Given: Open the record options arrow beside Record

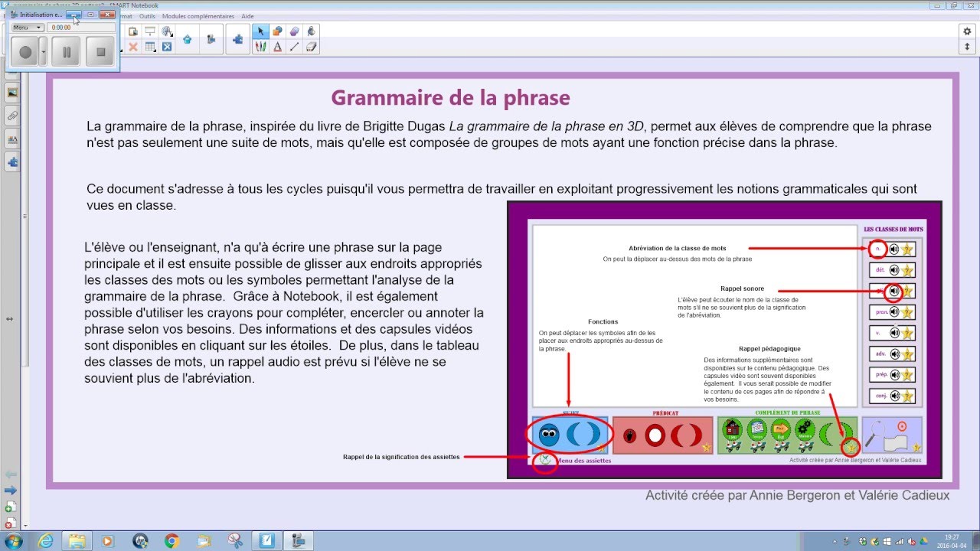Looking at the screenshot, I should (x=43, y=51).
